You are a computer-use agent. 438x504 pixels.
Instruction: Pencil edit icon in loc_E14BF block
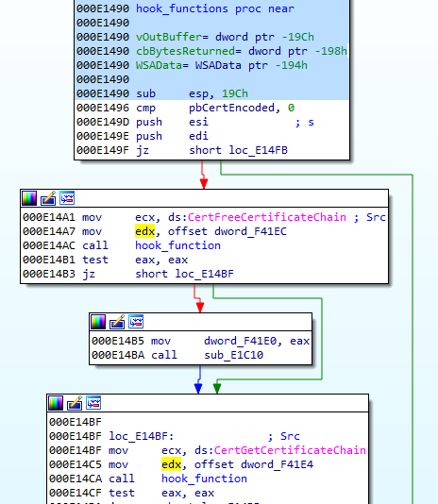(75, 403)
